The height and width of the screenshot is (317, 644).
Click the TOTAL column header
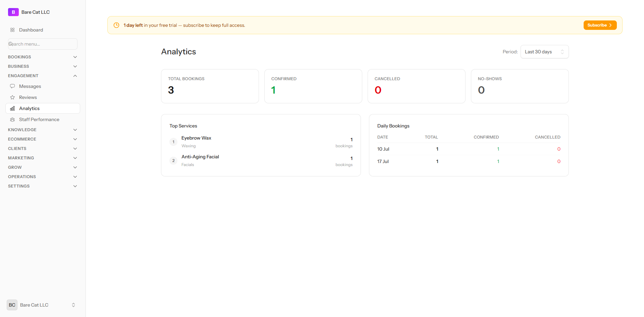(431, 137)
